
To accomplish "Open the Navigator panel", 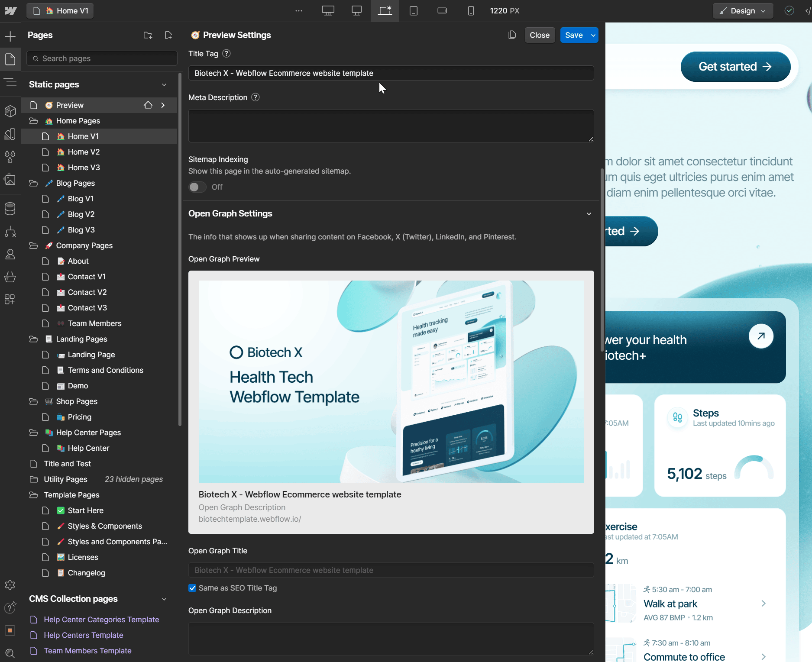I will (x=10, y=82).
